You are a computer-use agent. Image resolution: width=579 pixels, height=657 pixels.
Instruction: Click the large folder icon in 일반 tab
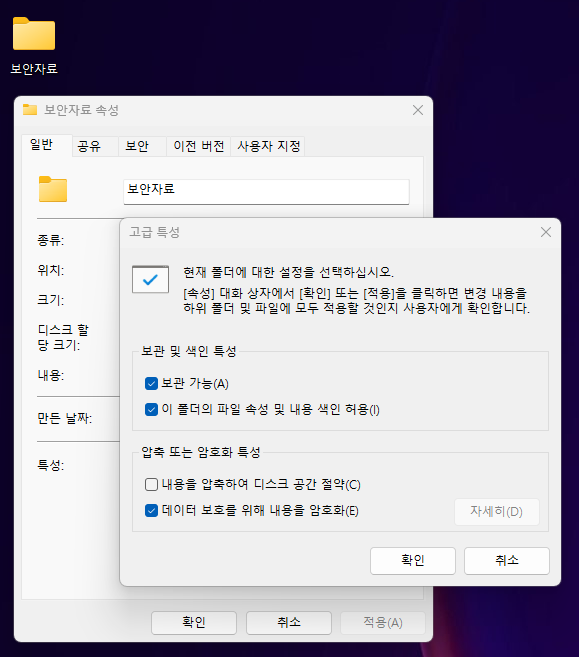coord(53,189)
